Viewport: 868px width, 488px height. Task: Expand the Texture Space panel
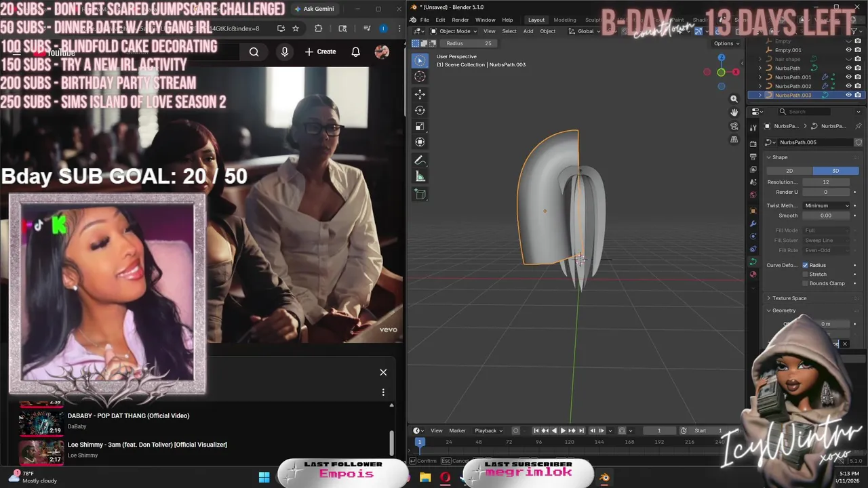[789, 298]
